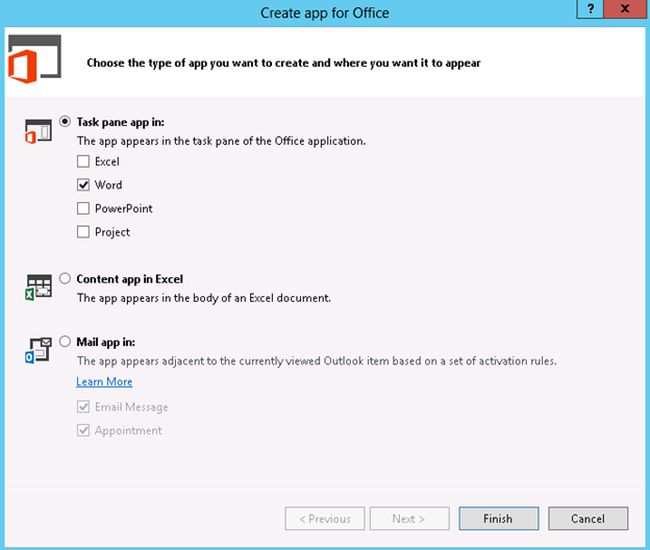The height and width of the screenshot is (550, 650).
Task: Click the Next button
Action: [410, 518]
